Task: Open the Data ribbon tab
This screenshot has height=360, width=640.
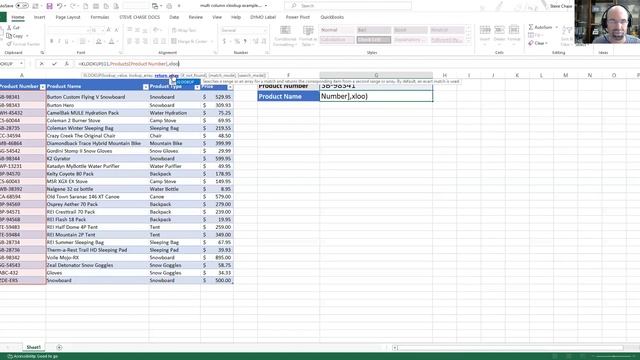Action: pyautogui.click(x=174, y=17)
